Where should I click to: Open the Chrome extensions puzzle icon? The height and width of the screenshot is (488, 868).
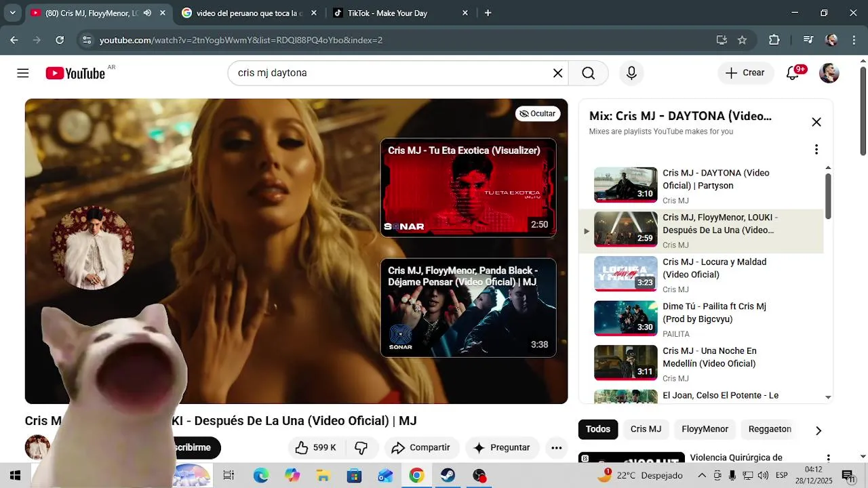774,40
